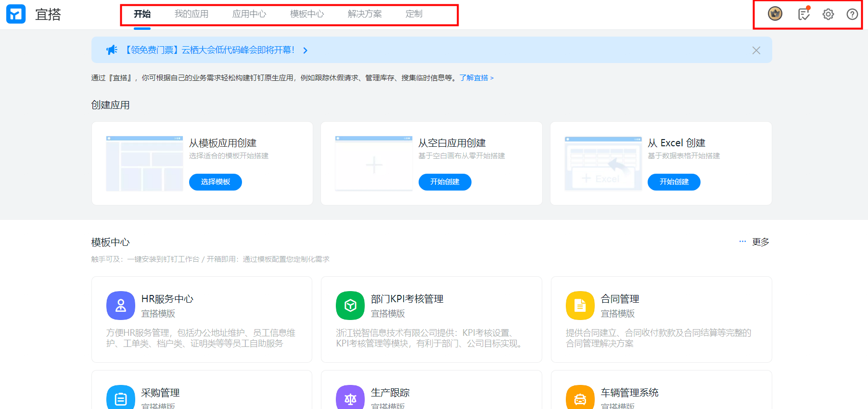The image size is (868, 409).
Task: Click the 部门KPI考核管理 green icon
Action: pos(350,306)
